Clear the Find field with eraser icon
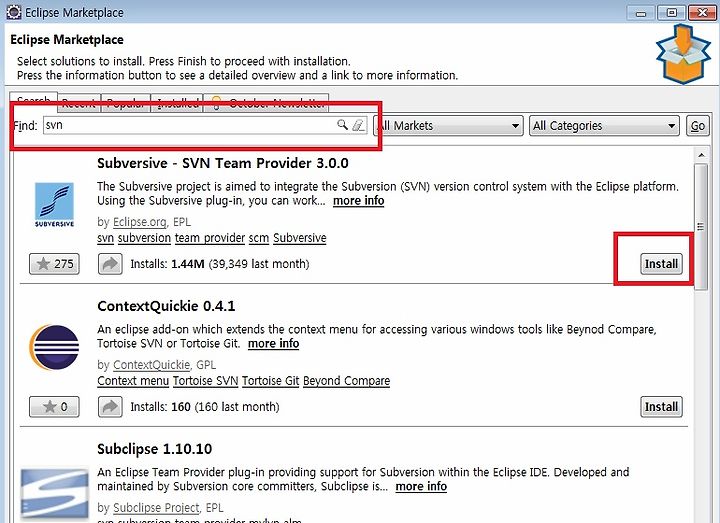720x523 pixels. tap(358, 125)
